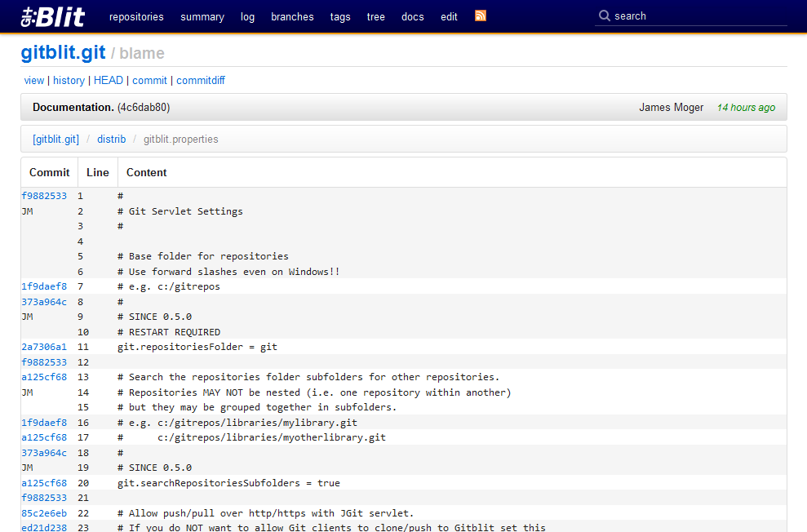Click the Commit column header
Viewport: 807px width, 532px height.
pos(50,172)
